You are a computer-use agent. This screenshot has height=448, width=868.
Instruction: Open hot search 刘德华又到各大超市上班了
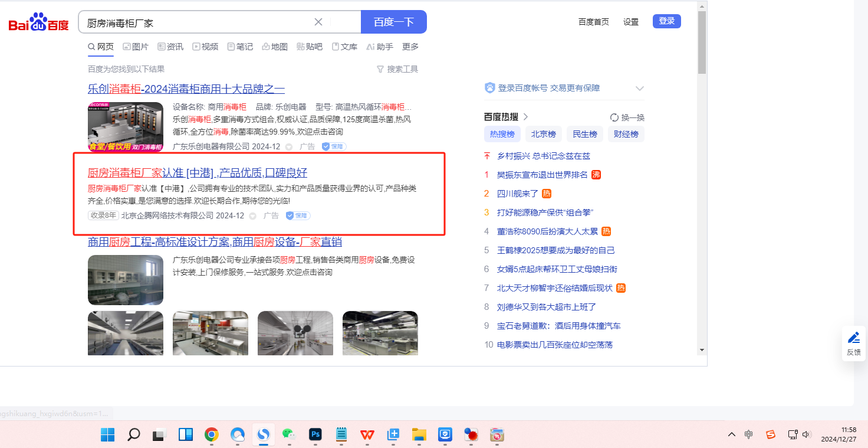click(x=547, y=307)
